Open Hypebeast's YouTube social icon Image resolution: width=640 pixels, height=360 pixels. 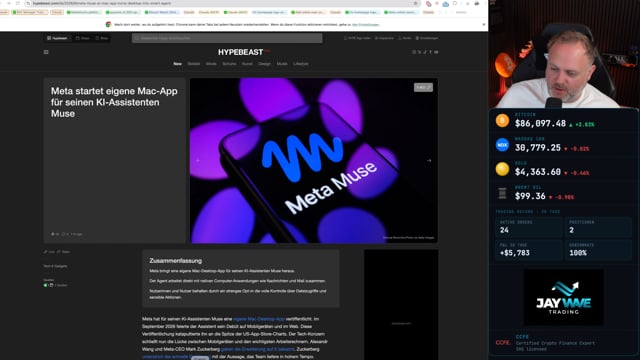(436, 52)
